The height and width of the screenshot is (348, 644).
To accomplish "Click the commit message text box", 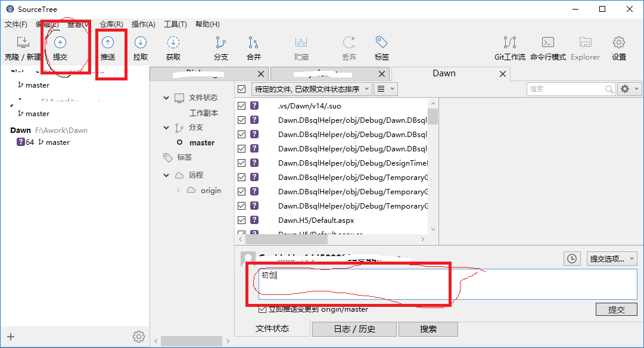I will pyautogui.click(x=447, y=284).
